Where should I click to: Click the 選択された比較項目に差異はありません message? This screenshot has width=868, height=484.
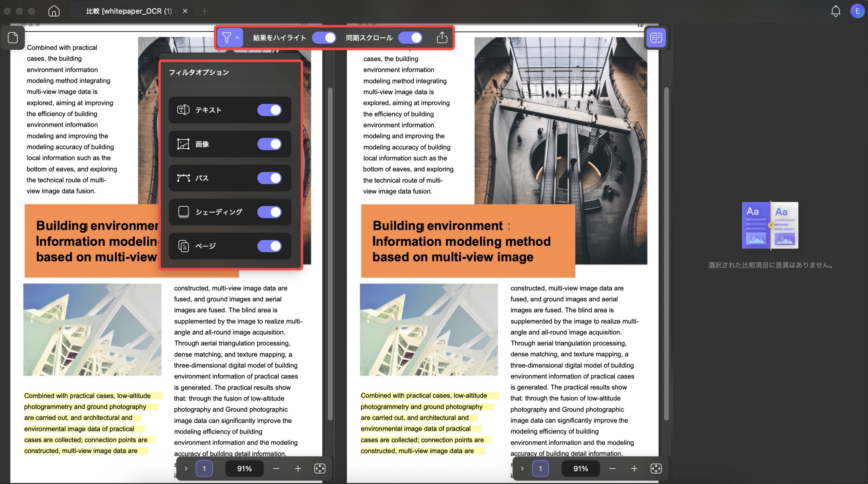coord(771,265)
